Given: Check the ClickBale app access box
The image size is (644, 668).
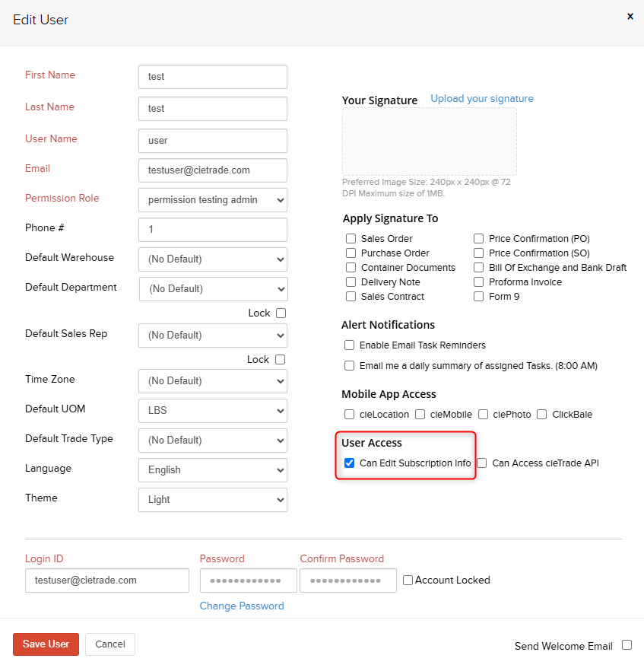Looking at the screenshot, I should (x=541, y=414).
